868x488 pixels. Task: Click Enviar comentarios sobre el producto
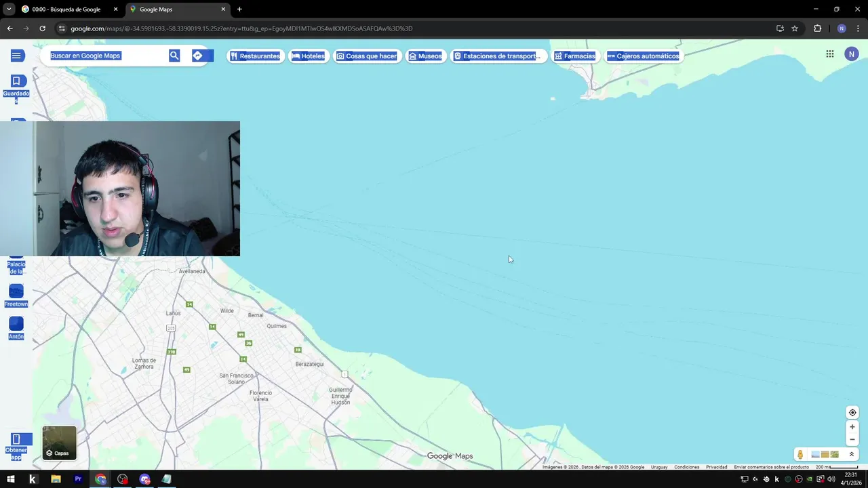click(771, 467)
